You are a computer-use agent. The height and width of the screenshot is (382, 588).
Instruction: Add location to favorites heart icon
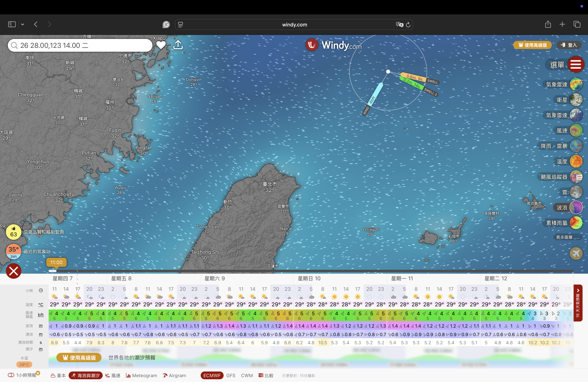tap(161, 45)
